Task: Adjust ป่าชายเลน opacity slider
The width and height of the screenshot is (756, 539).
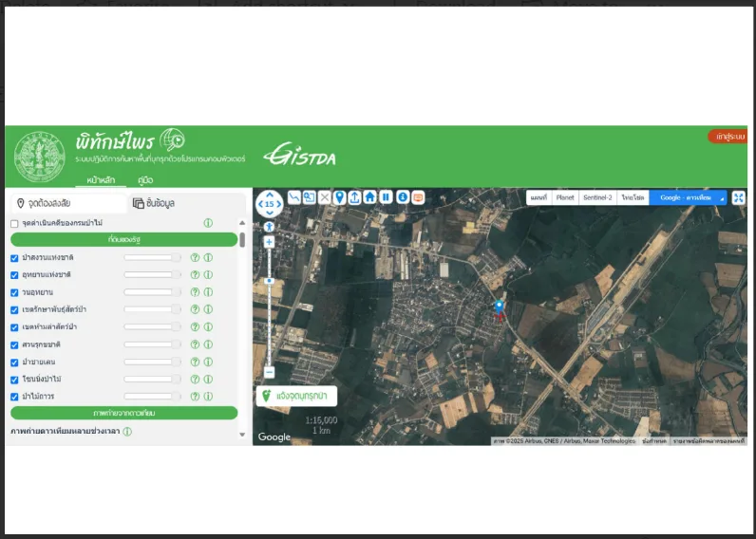Action: pyautogui.click(x=152, y=362)
